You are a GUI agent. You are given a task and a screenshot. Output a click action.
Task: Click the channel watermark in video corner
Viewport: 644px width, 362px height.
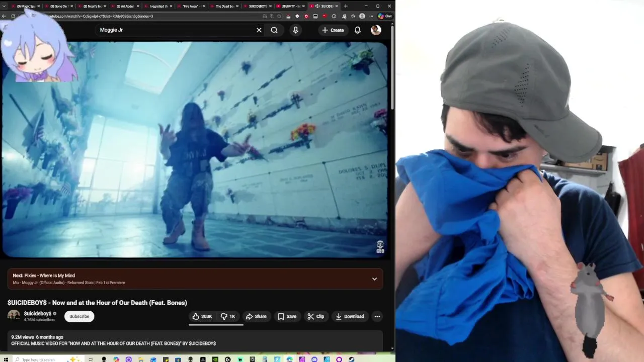tap(380, 247)
